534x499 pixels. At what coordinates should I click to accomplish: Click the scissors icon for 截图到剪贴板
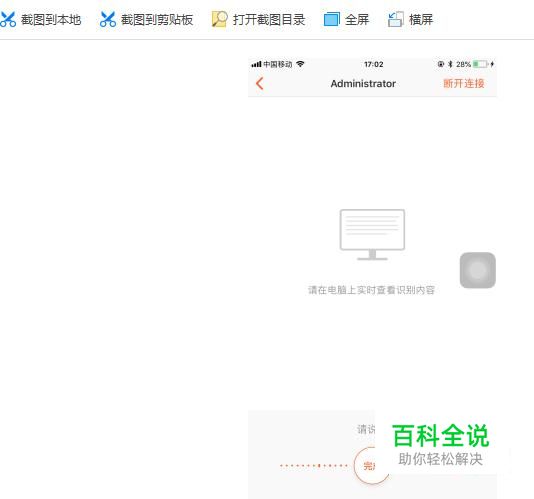coord(108,19)
